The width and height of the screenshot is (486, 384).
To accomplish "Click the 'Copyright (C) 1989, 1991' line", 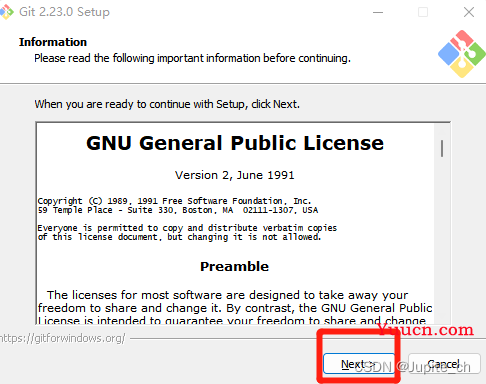I will tap(174, 201).
